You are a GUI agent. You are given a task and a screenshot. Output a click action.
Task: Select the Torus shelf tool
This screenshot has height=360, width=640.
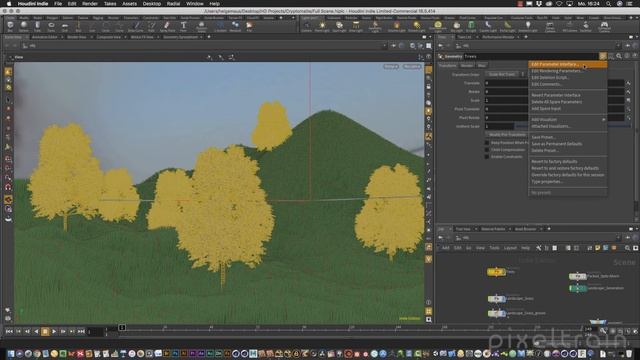coord(51,27)
